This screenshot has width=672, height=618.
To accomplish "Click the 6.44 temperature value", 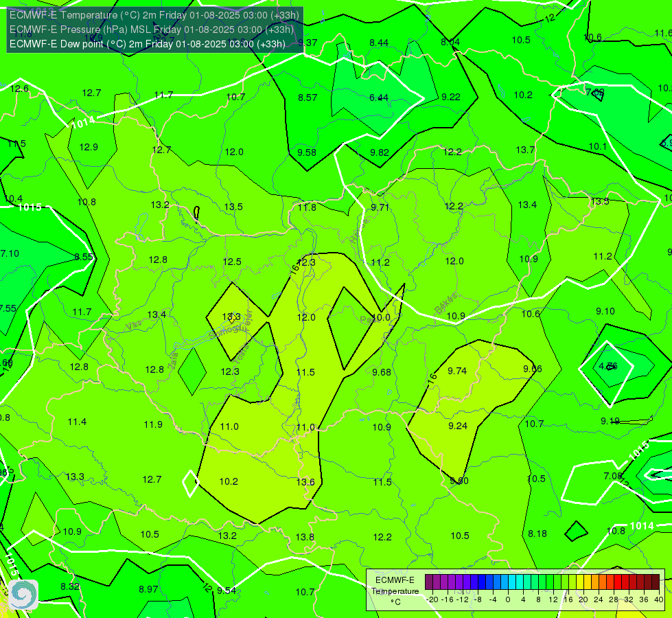I will coord(379,98).
